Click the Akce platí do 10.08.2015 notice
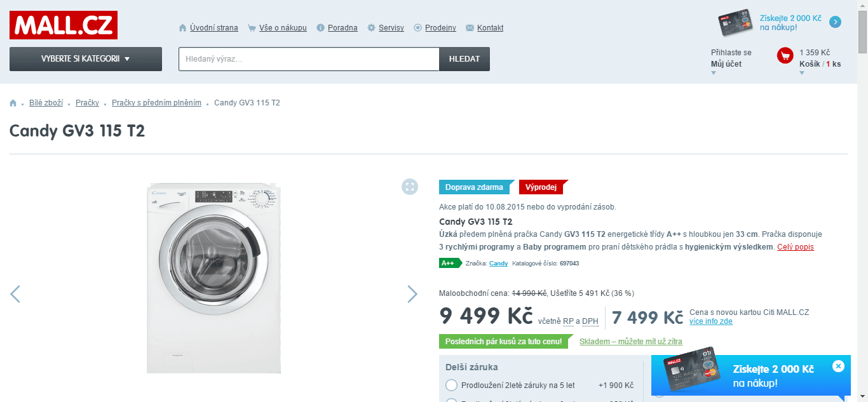The height and width of the screenshot is (402, 868). 527,207
